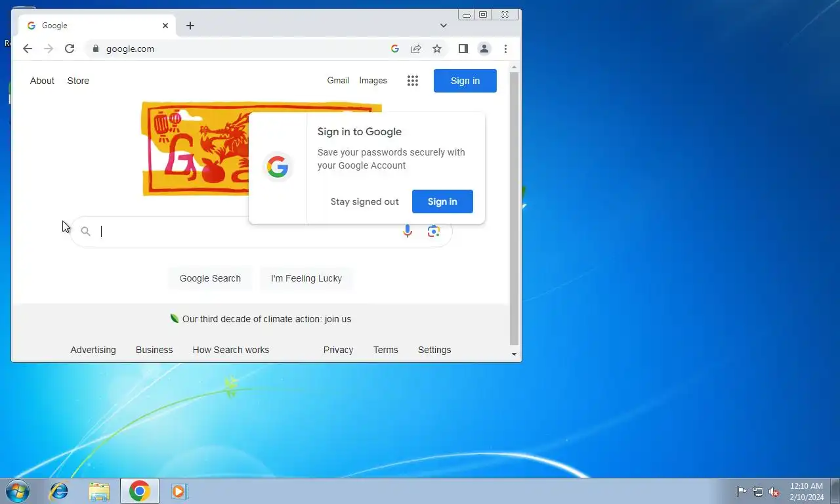Open the Terms footer link
This screenshot has width=840, height=504.
(386, 350)
